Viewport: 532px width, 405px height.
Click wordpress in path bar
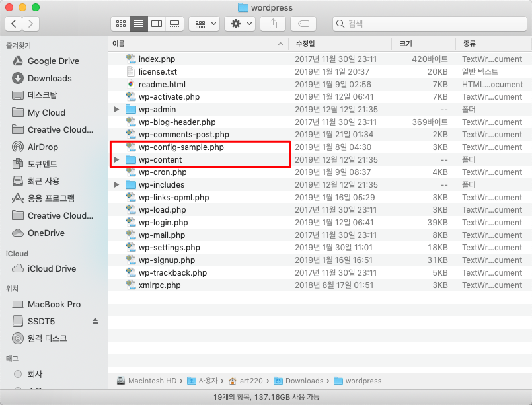click(358, 381)
